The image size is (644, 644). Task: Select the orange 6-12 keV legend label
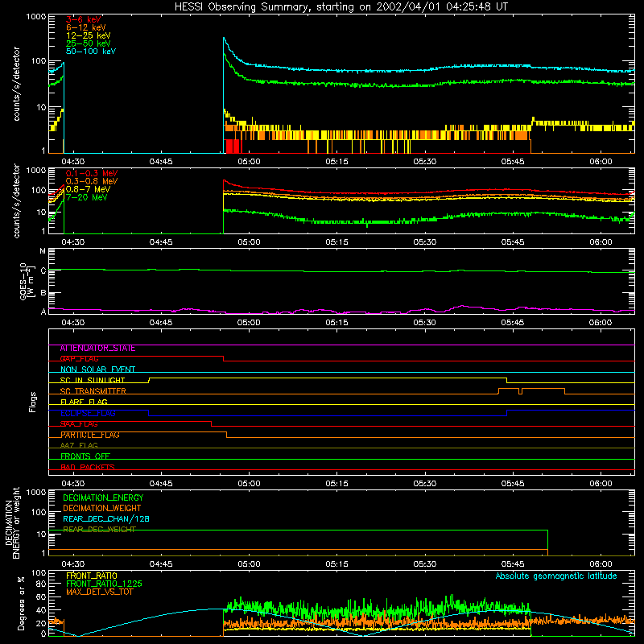[86, 27]
